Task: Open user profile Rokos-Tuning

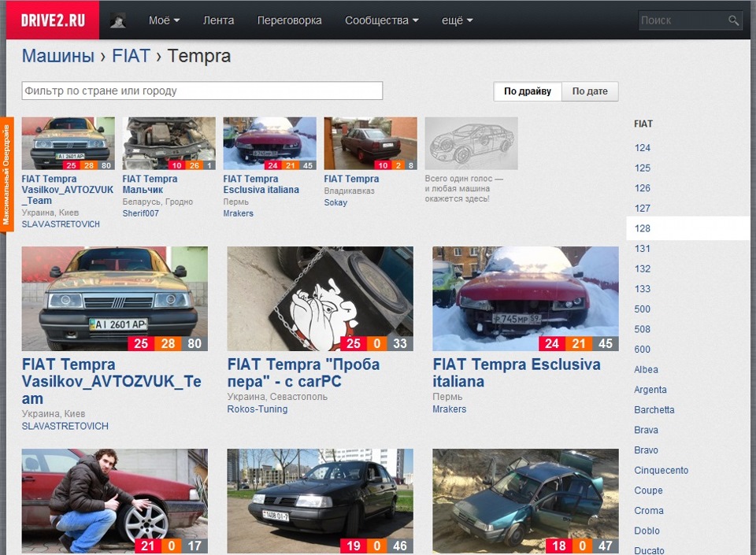Action: (x=258, y=409)
